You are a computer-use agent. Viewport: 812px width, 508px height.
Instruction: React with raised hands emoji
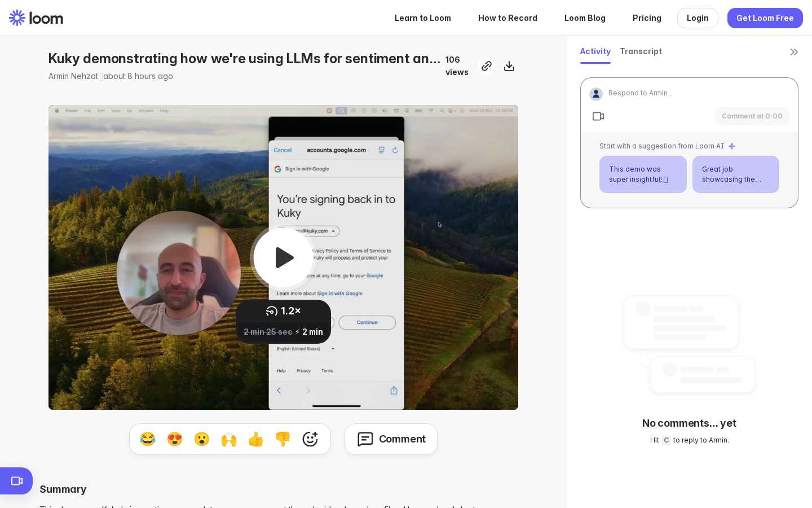(x=229, y=439)
